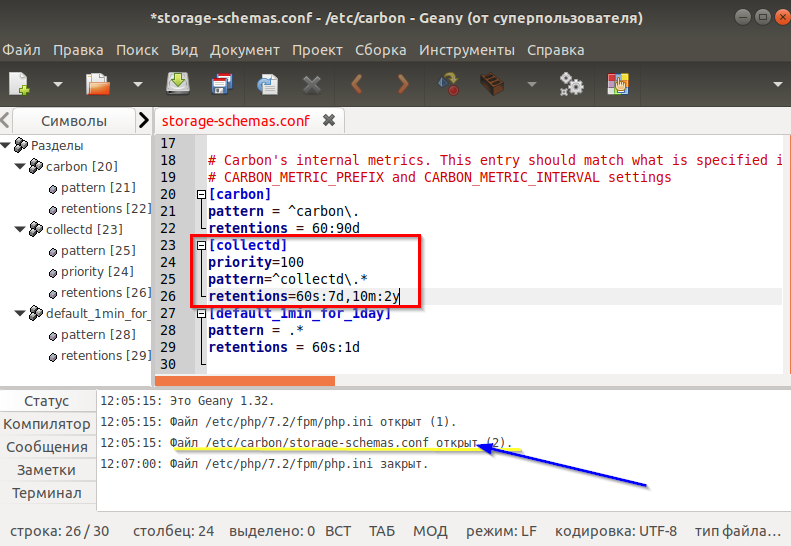Collapse the collectd [23] tree node

(x=20, y=229)
